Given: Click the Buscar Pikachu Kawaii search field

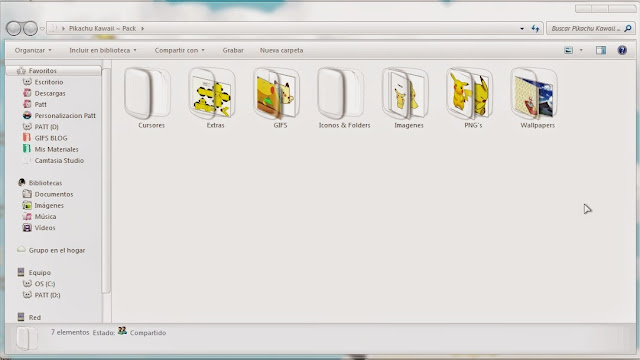Looking at the screenshot, I should [x=586, y=29].
